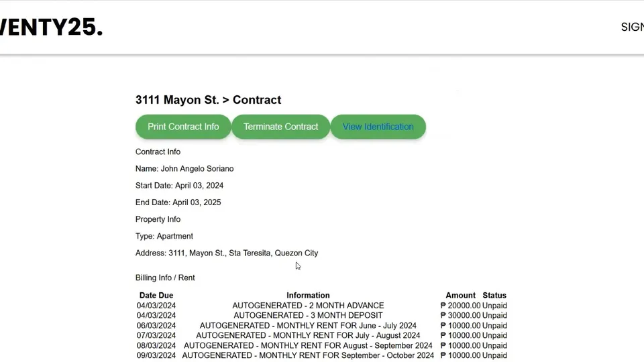Click the TWENTY25. logo
This screenshot has width=644, height=362.
tap(52, 27)
